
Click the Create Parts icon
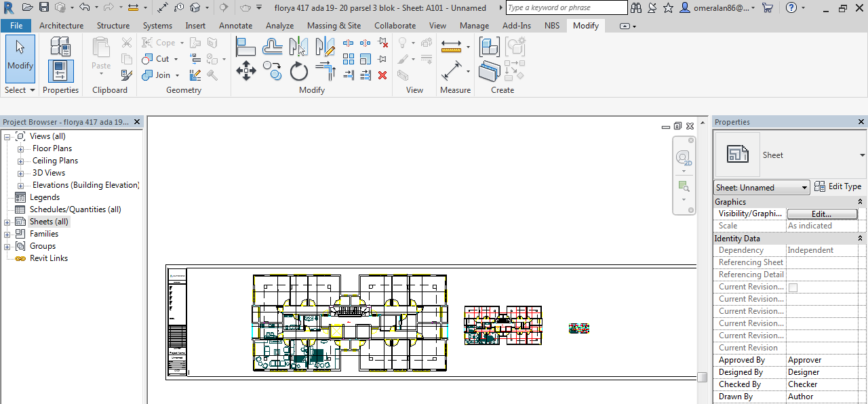490,71
